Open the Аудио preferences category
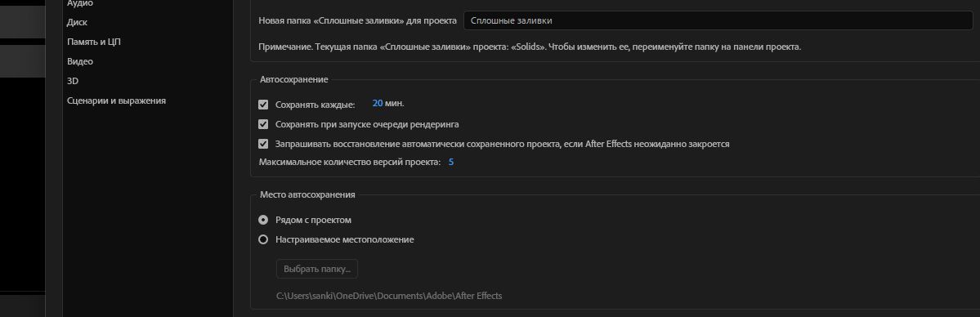Screen dimensions: 980x317 (x=80, y=3)
